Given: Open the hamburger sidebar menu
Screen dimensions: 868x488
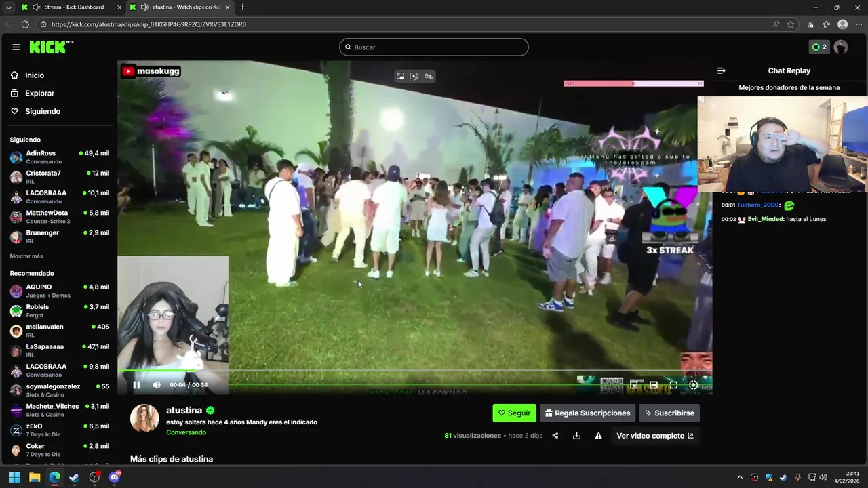Looking at the screenshot, I should pos(16,47).
